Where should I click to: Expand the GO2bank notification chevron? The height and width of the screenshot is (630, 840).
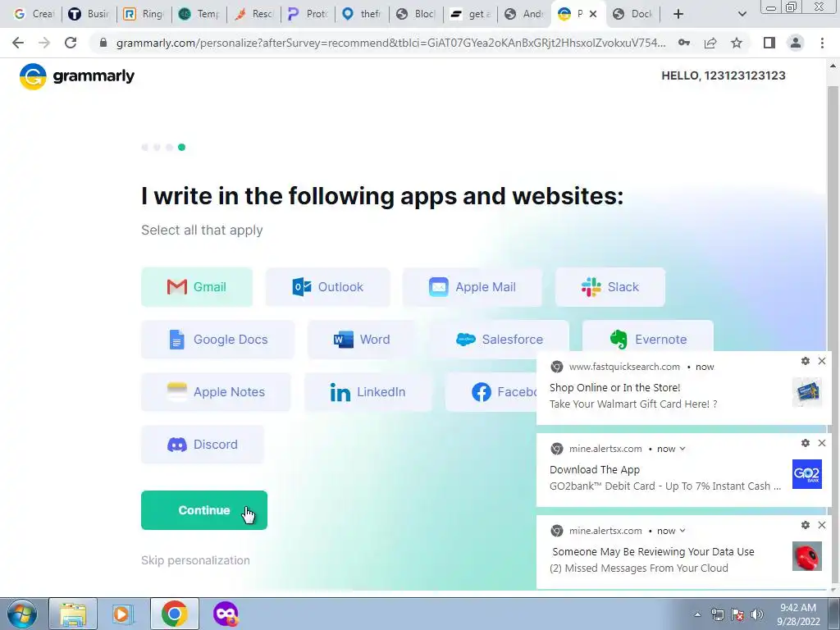[x=682, y=449]
